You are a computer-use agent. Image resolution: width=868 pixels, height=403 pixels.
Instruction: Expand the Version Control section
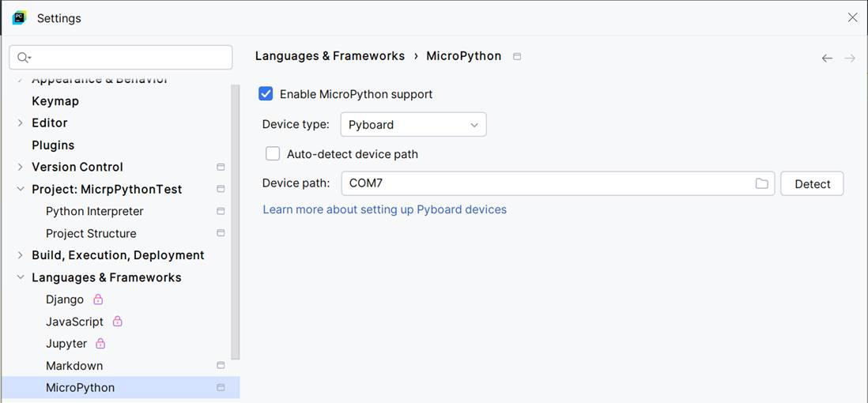click(x=21, y=167)
